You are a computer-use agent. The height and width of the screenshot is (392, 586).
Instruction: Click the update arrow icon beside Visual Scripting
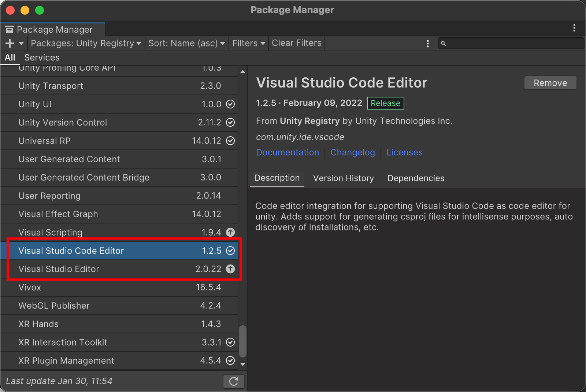tap(230, 232)
